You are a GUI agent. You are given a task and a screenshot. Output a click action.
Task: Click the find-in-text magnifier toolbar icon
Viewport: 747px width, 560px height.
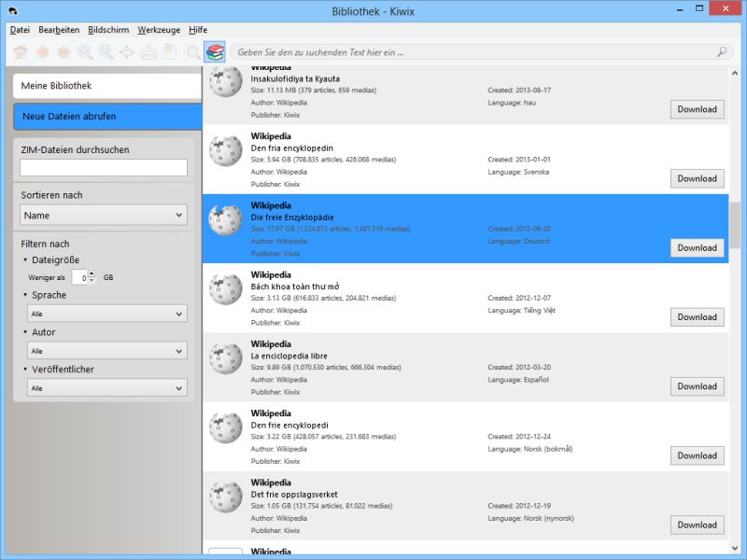click(x=192, y=52)
